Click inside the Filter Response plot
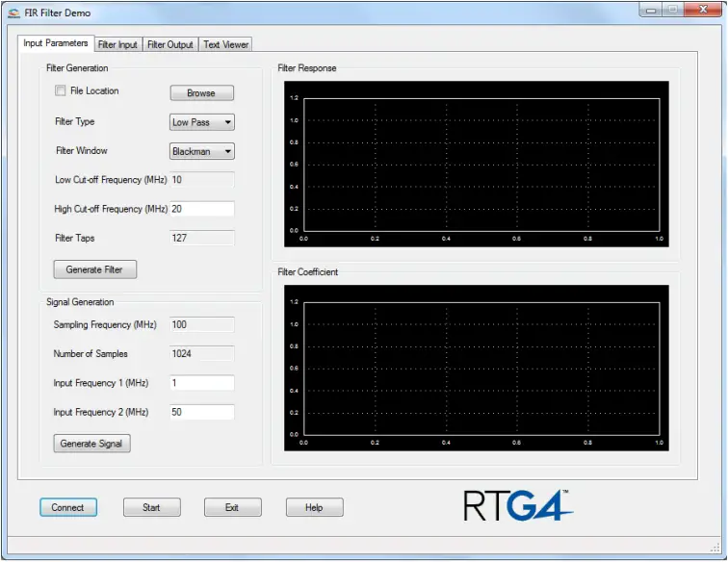This screenshot has height=562, width=728. coord(481,164)
